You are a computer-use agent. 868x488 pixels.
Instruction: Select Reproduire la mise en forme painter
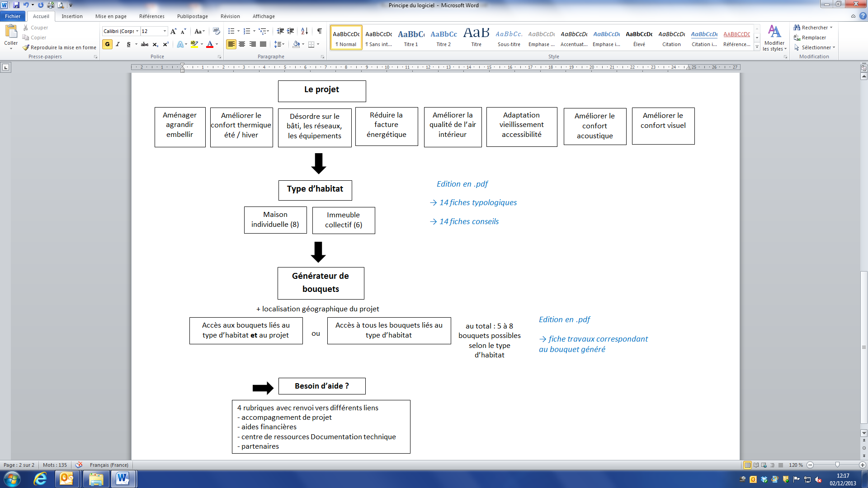[59, 47]
